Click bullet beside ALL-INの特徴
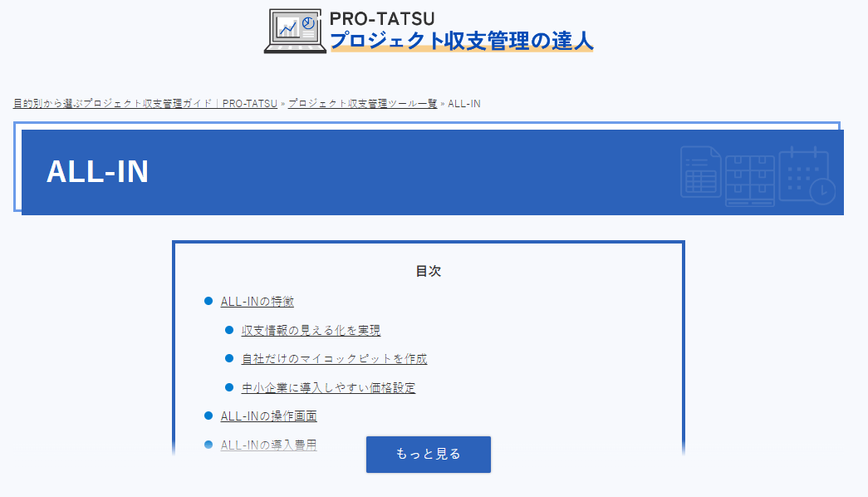 (x=208, y=301)
